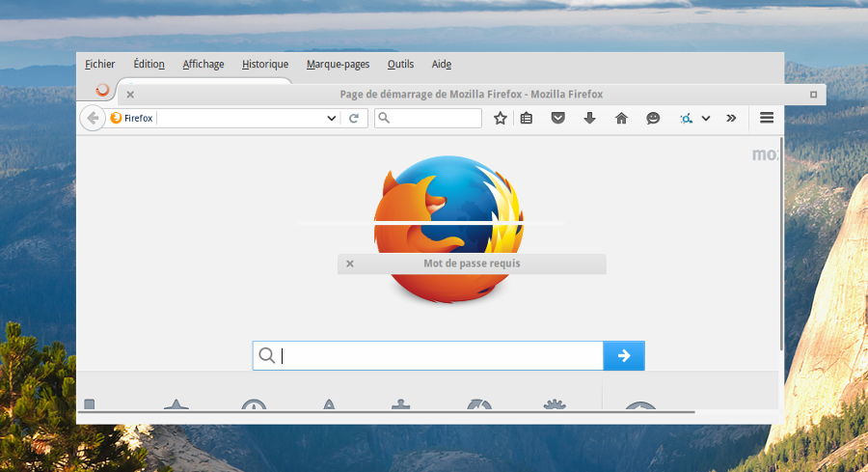Click the Page de démarrage de Mozilla Firefox title
This screenshot has height=472, width=868.
(471, 95)
